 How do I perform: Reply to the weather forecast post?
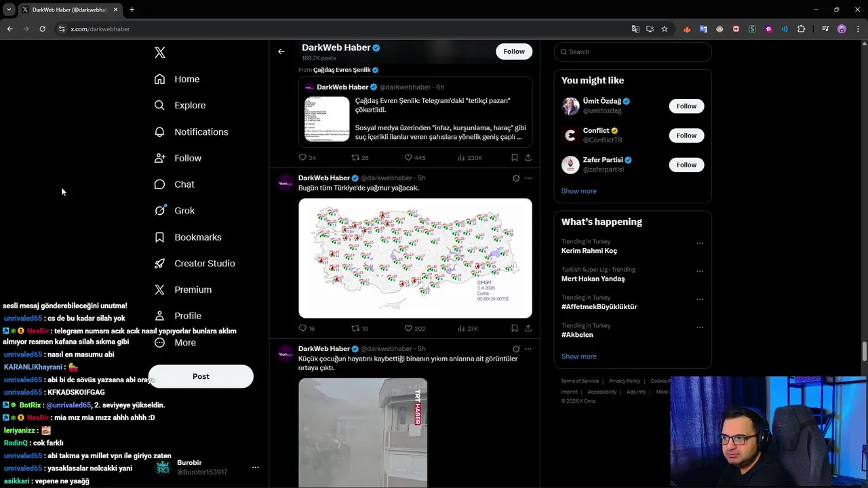[307, 328]
